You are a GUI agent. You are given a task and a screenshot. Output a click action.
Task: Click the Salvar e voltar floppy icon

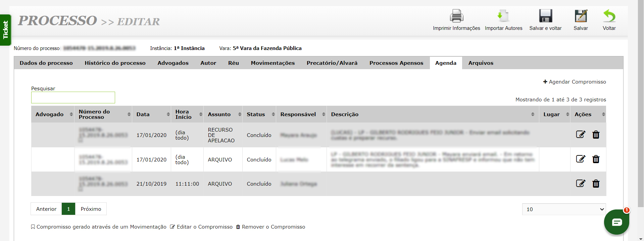(x=545, y=16)
